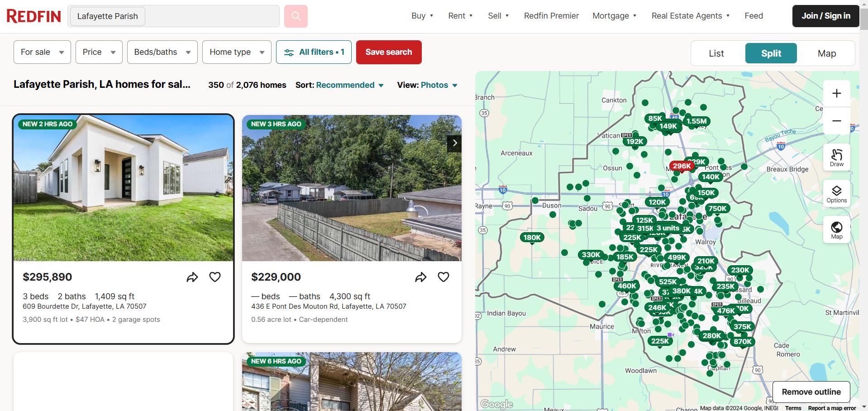Zoom out on the map
868x411 pixels.
point(837,121)
